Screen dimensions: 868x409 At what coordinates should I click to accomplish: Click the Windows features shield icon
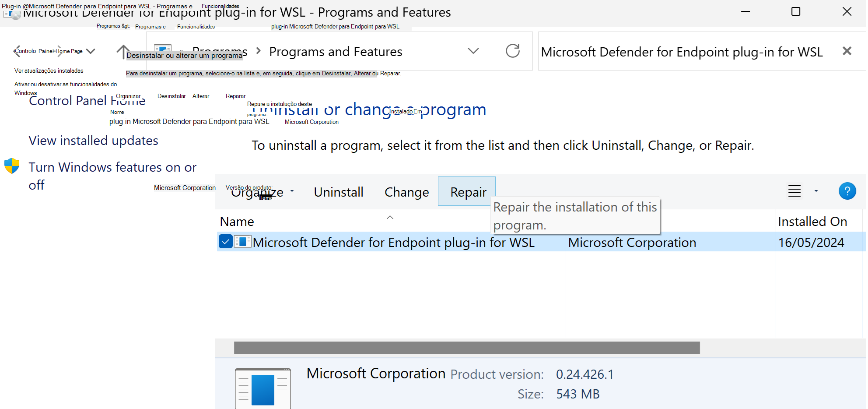[x=12, y=166]
